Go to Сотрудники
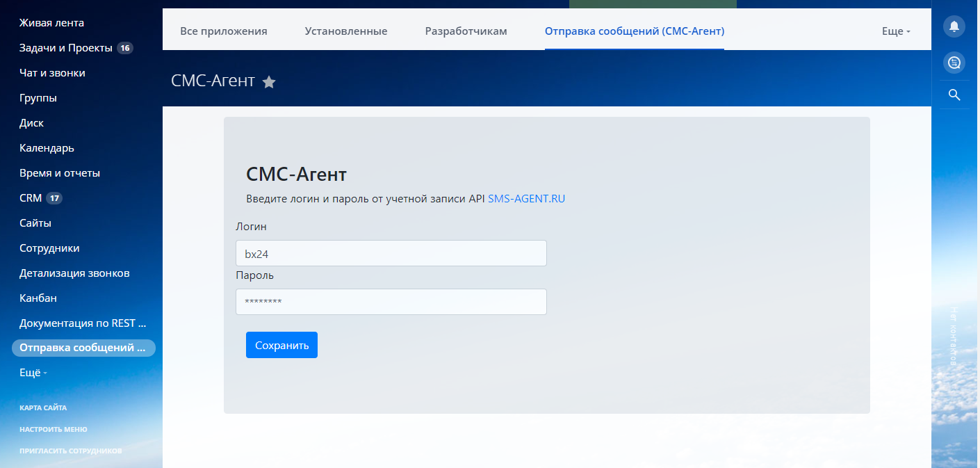 (x=49, y=248)
